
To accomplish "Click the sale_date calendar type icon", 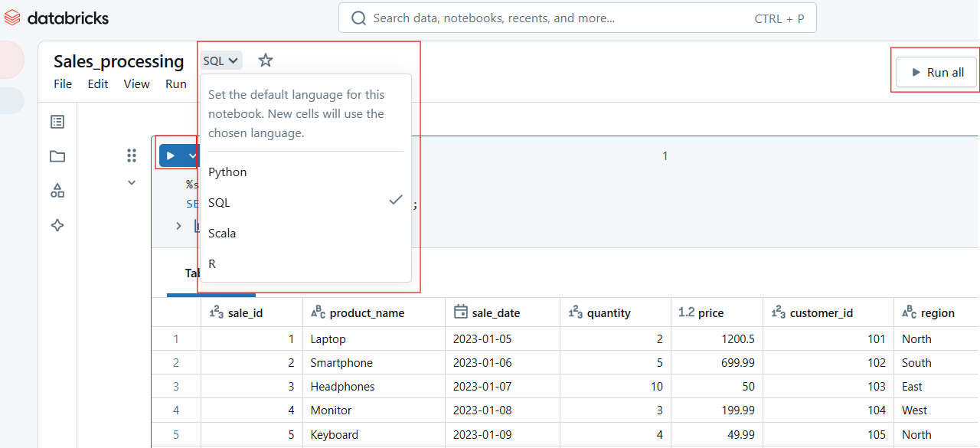I will pyautogui.click(x=461, y=312).
